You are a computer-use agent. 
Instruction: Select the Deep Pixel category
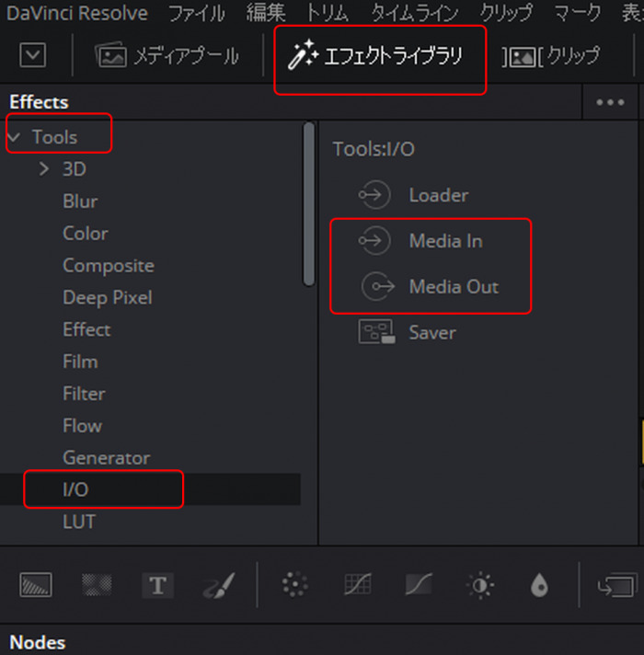(x=108, y=298)
